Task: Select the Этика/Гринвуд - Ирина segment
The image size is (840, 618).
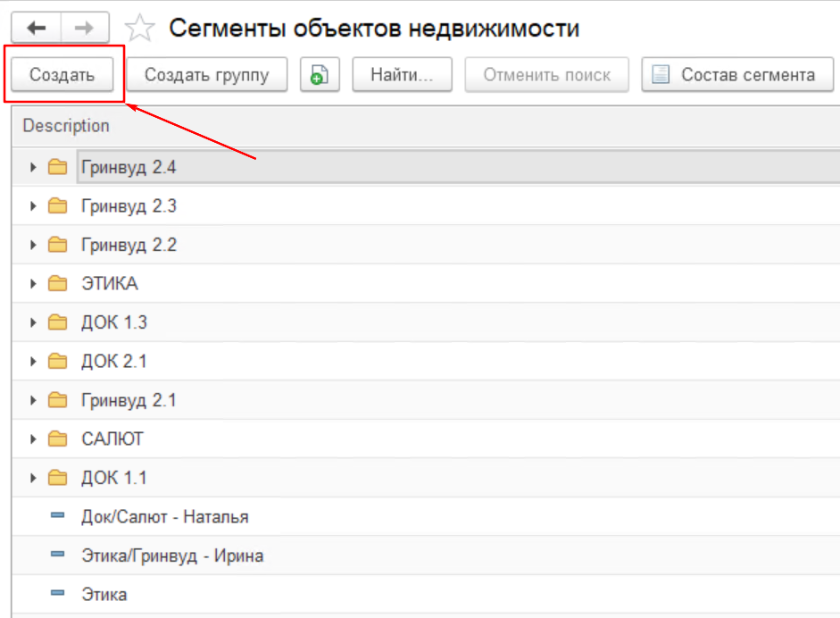Action: point(171,555)
